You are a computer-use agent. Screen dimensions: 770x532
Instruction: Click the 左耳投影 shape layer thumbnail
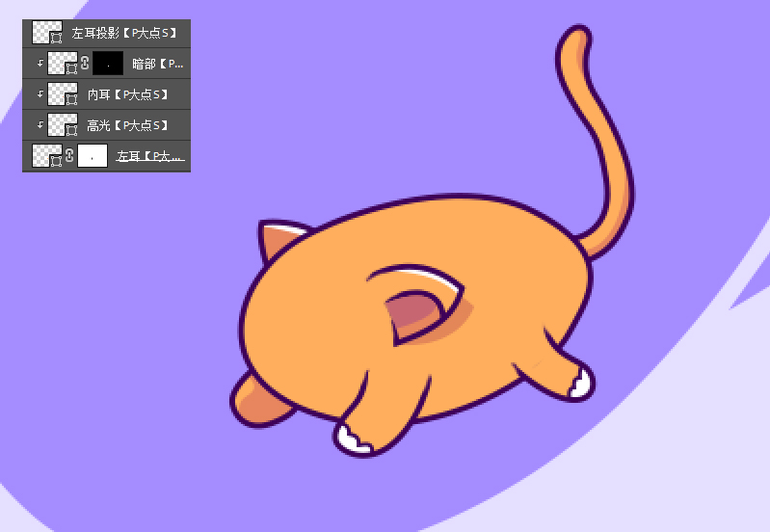[46, 33]
